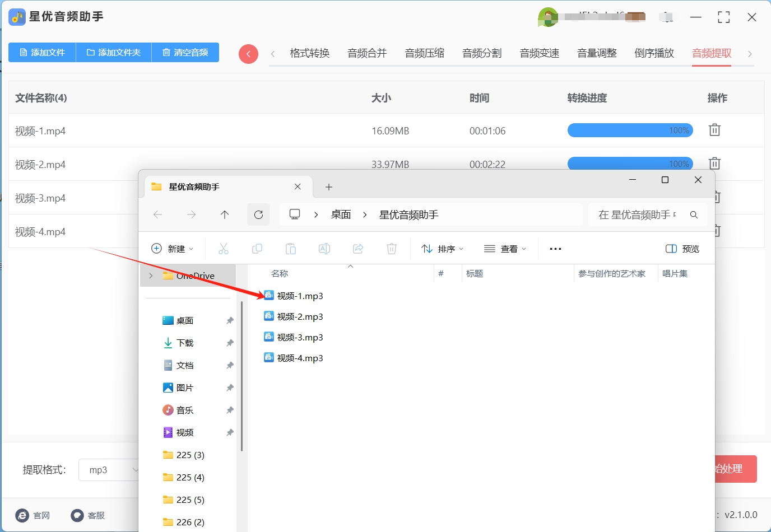The image size is (771, 532).
Task: Expand the OneDrive tree node
Action: click(x=151, y=276)
